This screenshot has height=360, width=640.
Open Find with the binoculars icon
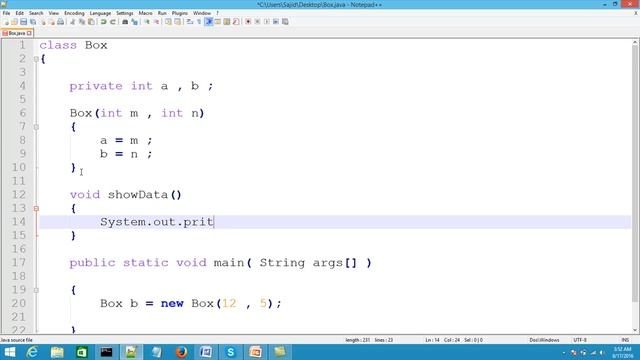pos(124,22)
